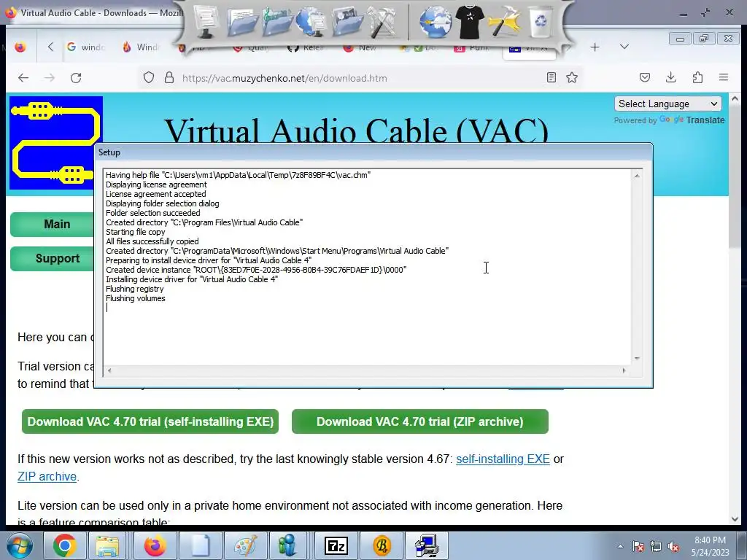
Task: Click the Virtual Audio Cable logo image
Action: click(56, 143)
